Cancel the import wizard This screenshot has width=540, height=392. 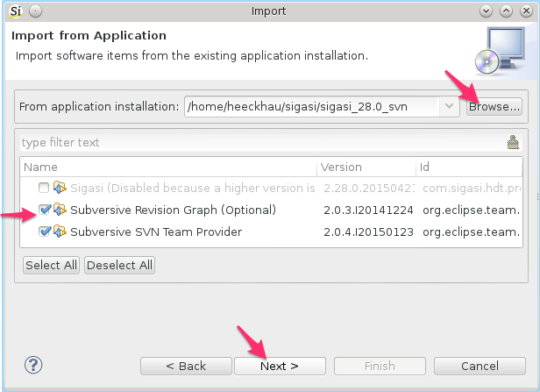480,366
